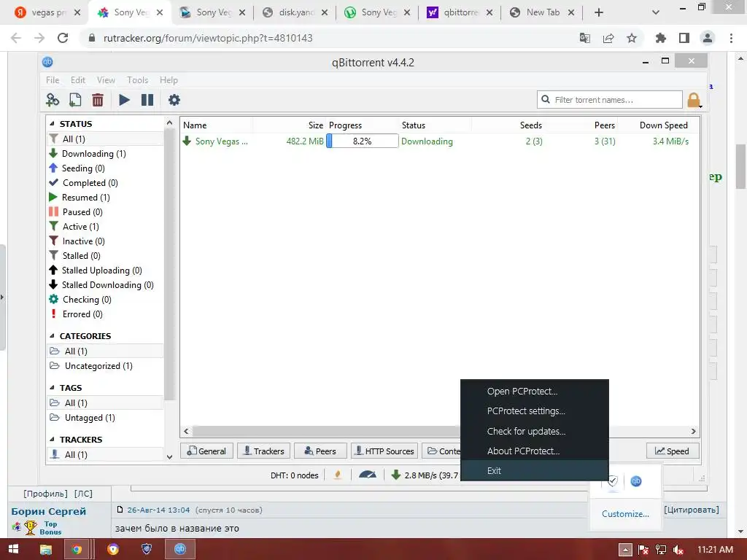Collapse the CATEGORIES section
747x560 pixels.
(53, 336)
